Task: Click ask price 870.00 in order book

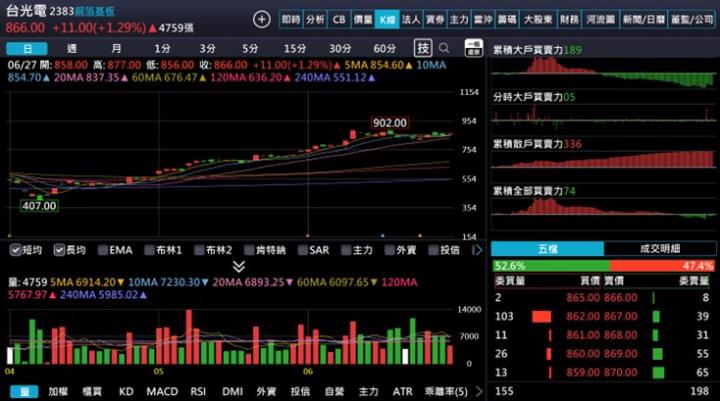Action: click(620, 373)
